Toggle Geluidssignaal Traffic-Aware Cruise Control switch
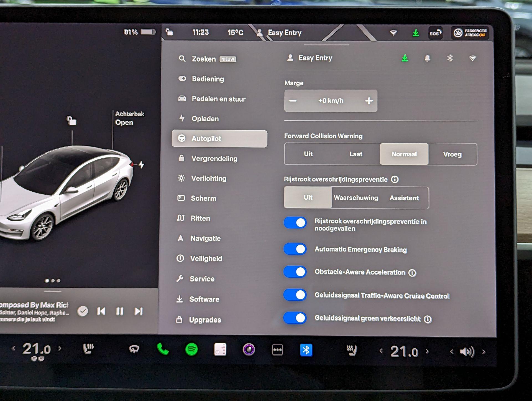532x401 pixels. 295,295
